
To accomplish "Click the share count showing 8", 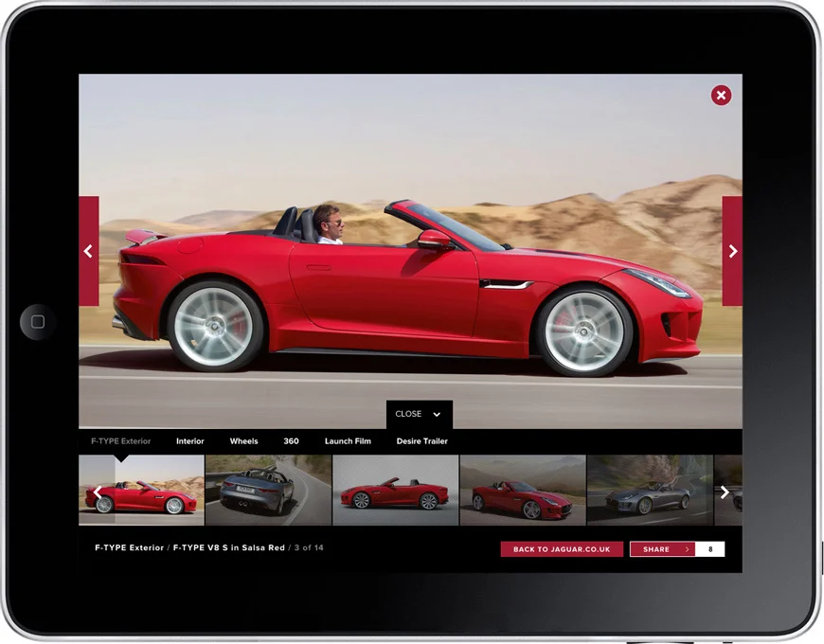I will [x=710, y=549].
